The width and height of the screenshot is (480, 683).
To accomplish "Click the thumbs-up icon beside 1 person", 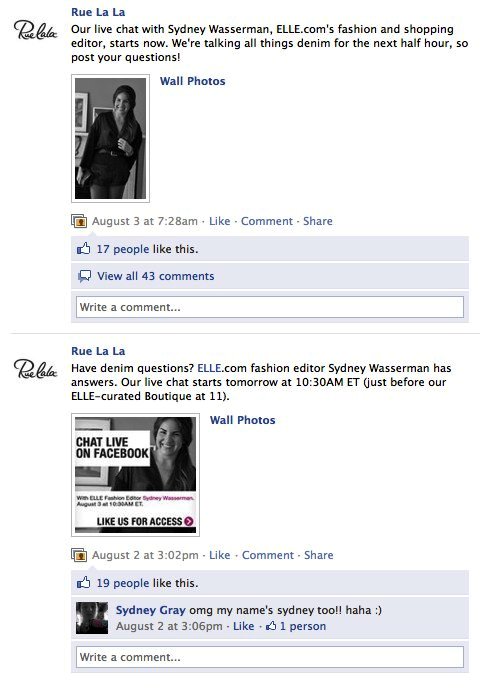I will click(271, 626).
